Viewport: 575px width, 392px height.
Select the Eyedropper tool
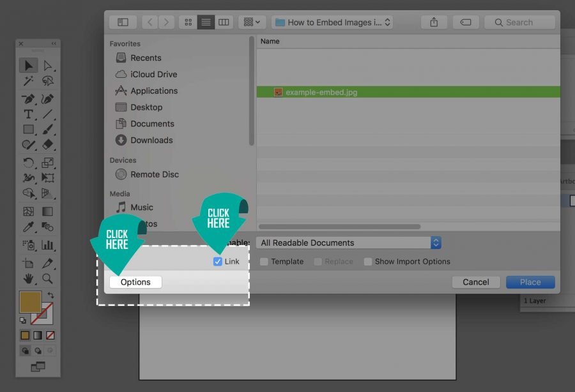click(28, 227)
